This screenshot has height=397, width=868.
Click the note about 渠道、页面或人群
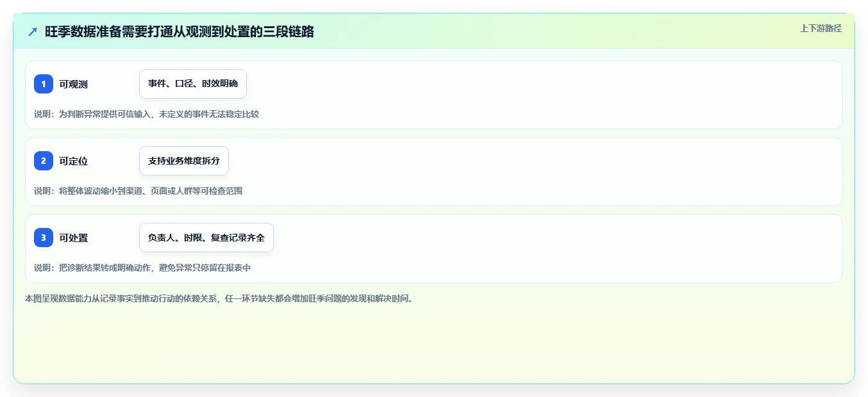(x=138, y=191)
